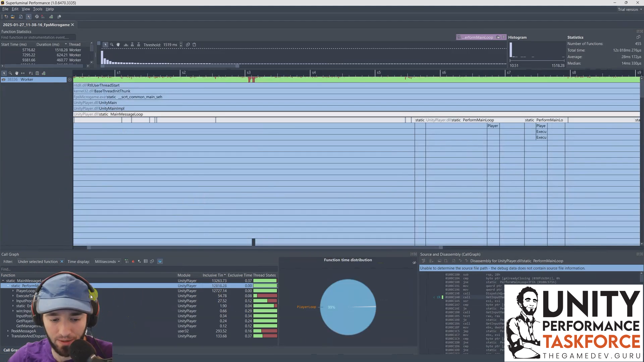Remove the Under selected function filter

tap(62, 261)
